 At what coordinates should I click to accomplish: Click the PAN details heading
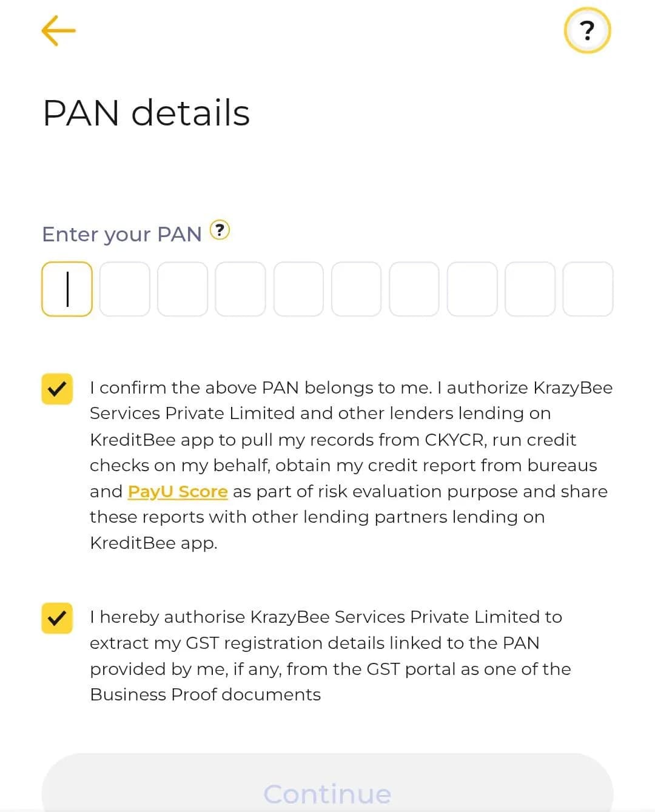point(146,113)
